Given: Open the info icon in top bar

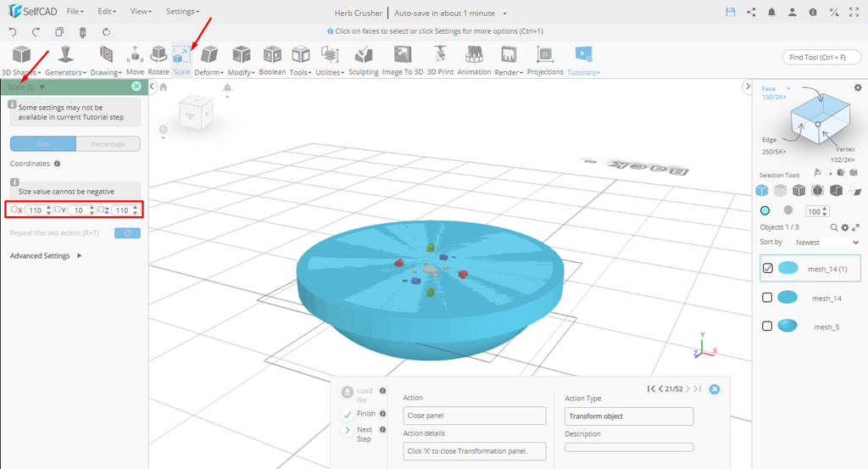Looking at the screenshot, I should coord(813,12).
